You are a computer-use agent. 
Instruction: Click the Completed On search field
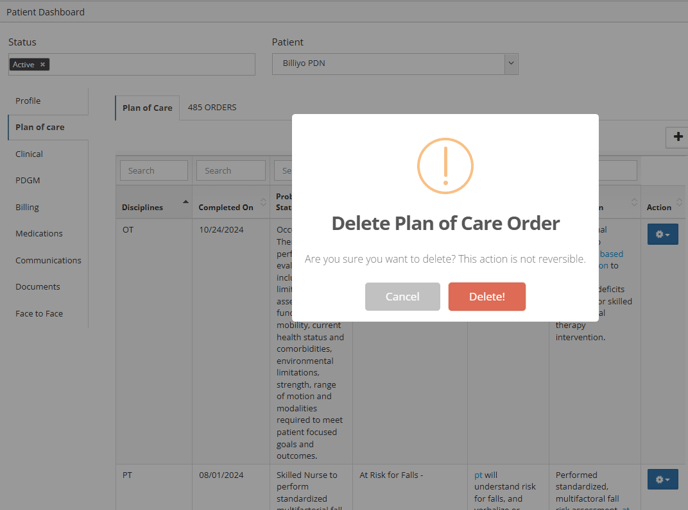pyautogui.click(x=231, y=171)
